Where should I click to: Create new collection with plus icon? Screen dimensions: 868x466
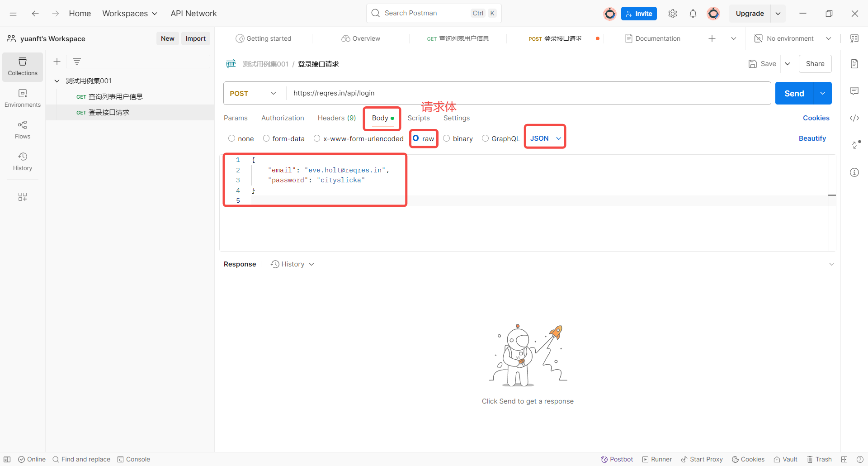57,62
